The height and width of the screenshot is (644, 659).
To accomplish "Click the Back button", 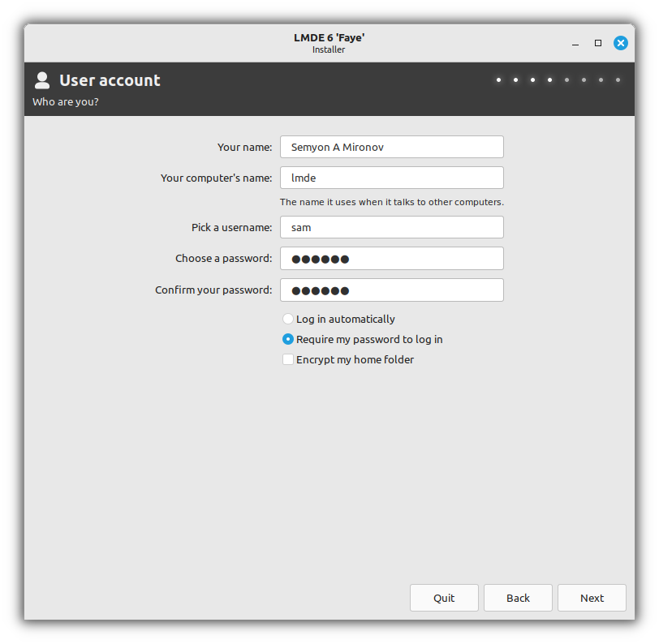I will tap(518, 598).
